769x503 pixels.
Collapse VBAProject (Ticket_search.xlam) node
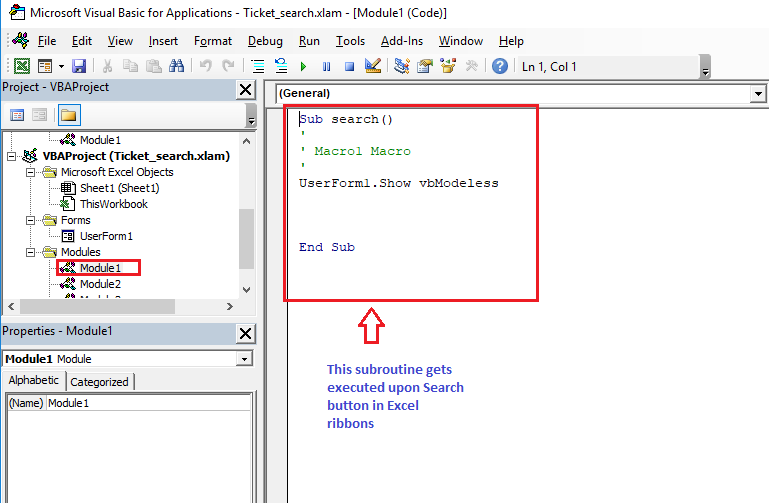coord(11,156)
